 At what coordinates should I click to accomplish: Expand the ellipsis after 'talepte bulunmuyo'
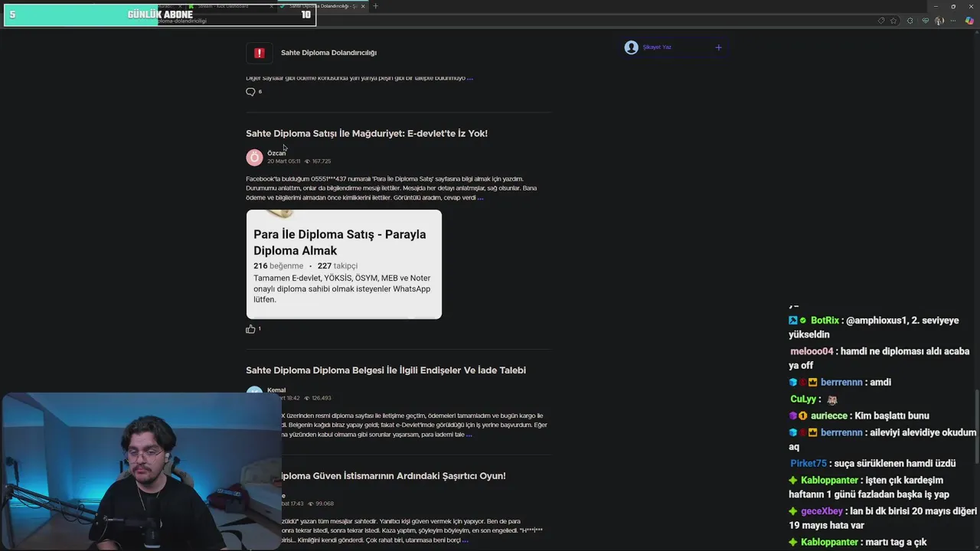tap(469, 78)
